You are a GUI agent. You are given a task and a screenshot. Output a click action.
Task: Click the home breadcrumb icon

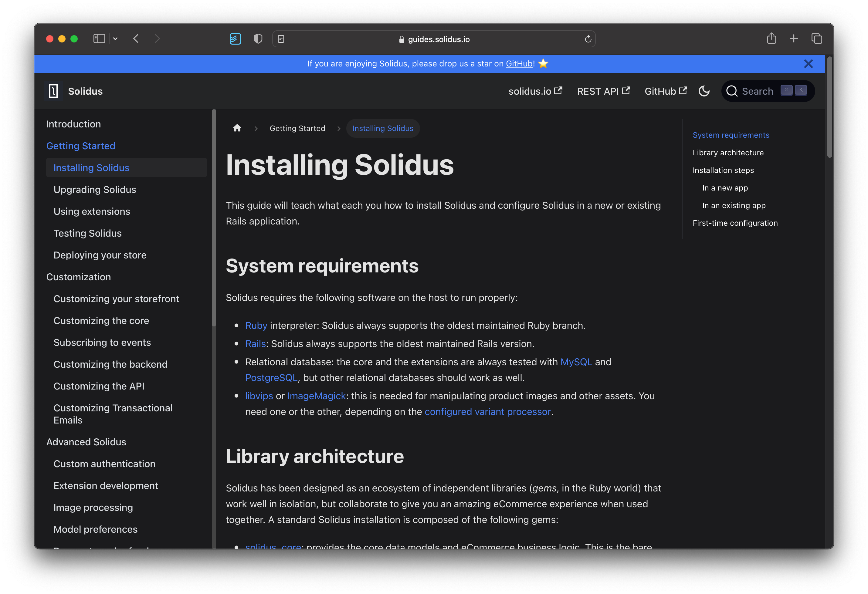pyautogui.click(x=237, y=128)
